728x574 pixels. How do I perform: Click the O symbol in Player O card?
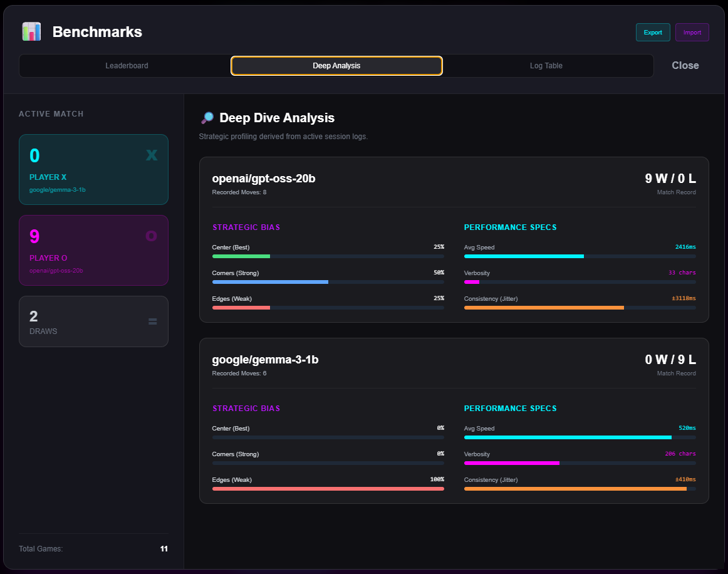(x=152, y=236)
